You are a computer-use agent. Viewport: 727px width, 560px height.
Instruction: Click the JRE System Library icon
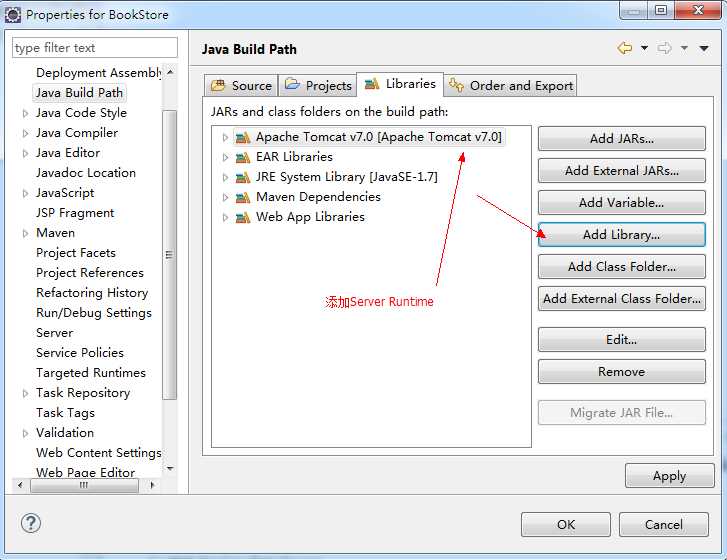pyautogui.click(x=243, y=178)
